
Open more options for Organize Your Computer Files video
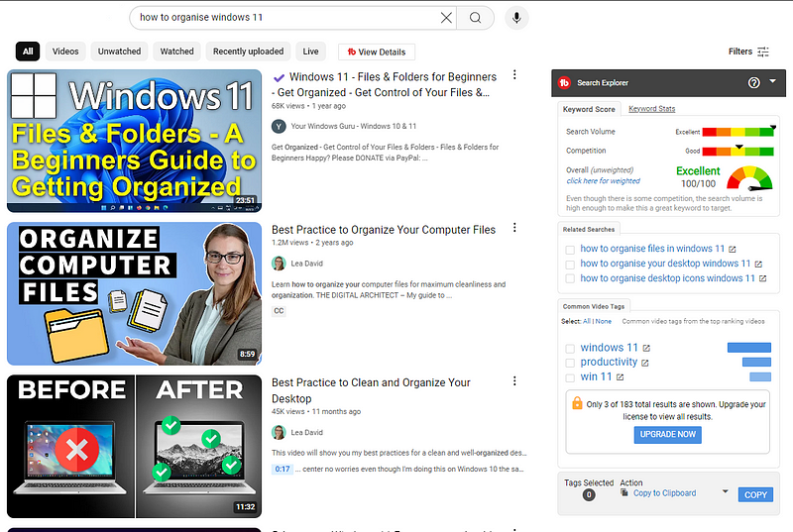pos(514,227)
